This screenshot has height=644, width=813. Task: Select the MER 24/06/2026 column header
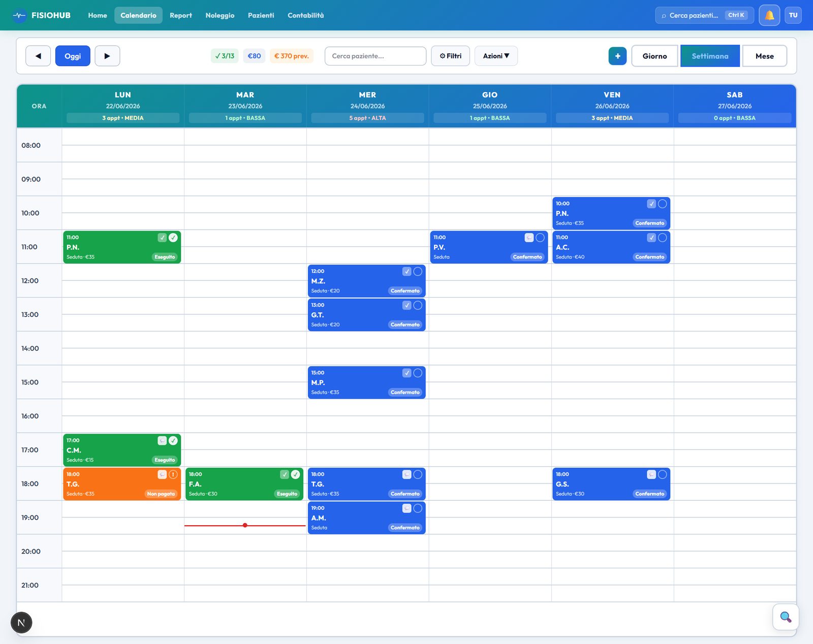(367, 106)
